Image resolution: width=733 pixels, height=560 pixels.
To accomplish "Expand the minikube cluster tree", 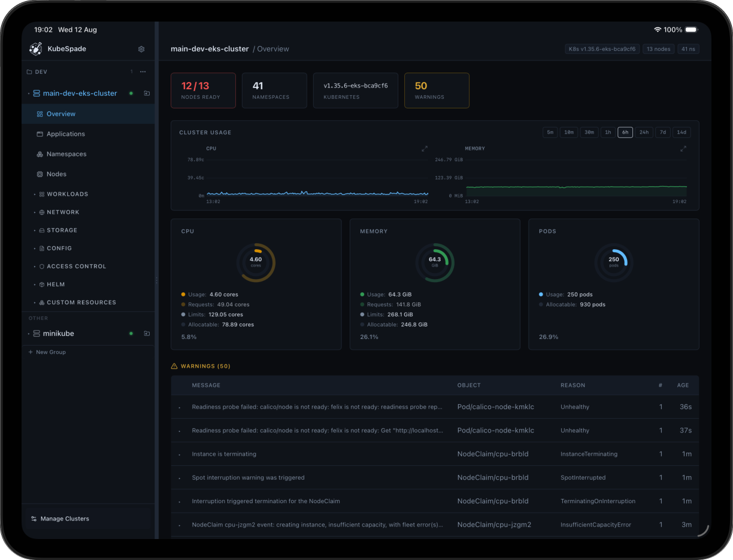I will [29, 334].
